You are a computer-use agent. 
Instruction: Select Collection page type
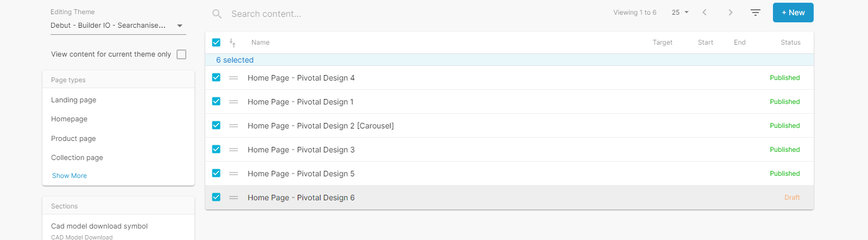pyautogui.click(x=77, y=158)
